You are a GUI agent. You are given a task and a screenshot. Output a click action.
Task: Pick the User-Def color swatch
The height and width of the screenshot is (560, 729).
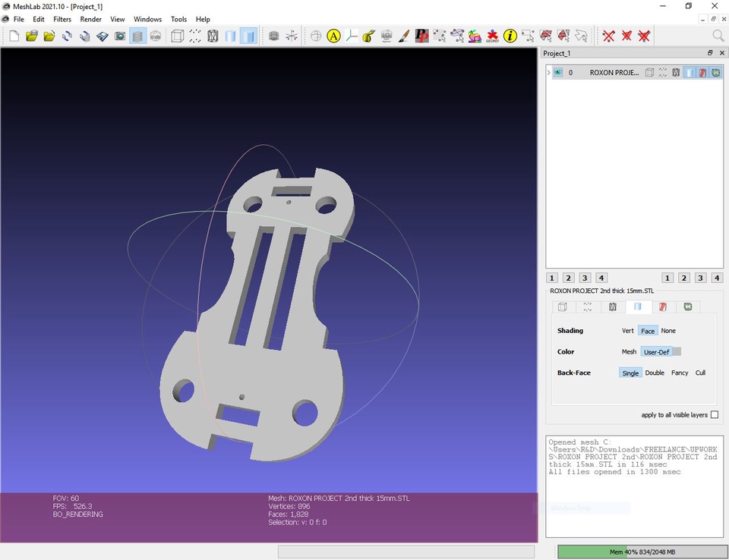[677, 352]
